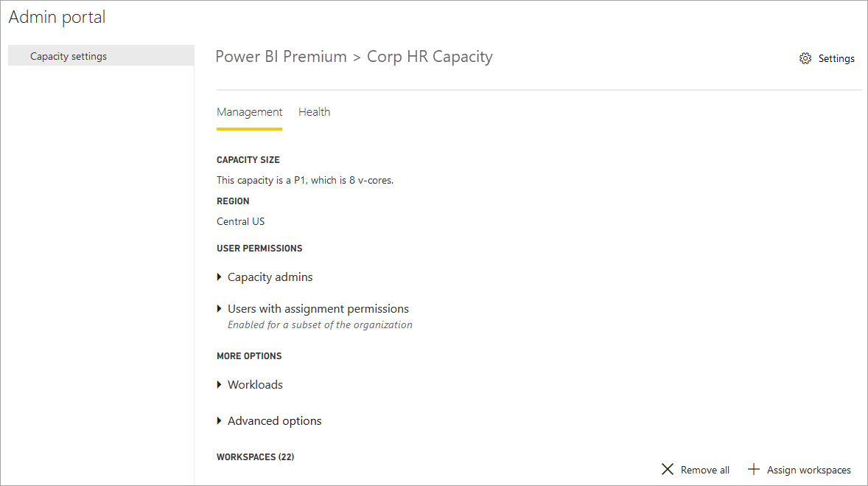This screenshot has width=868, height=486.
Task: Click the plus icon for Assign workspaces
Action: click(753, 469)
